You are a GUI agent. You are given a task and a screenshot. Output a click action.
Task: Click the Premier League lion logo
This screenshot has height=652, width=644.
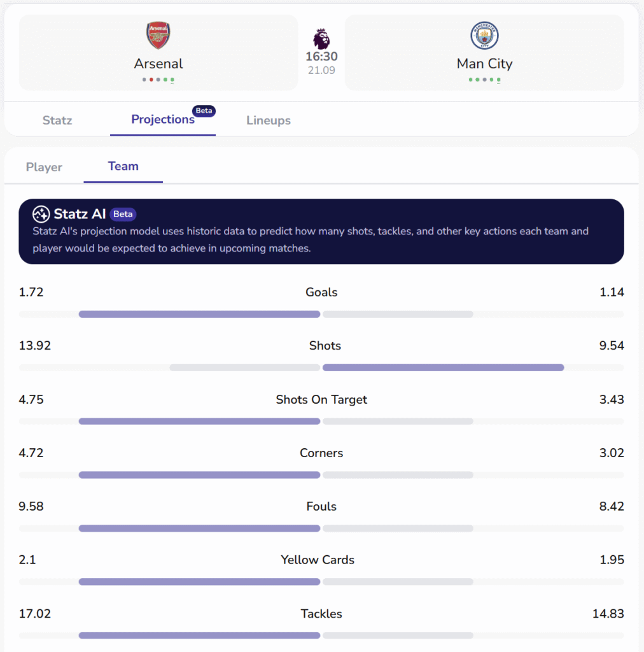[x=321, y=38]
